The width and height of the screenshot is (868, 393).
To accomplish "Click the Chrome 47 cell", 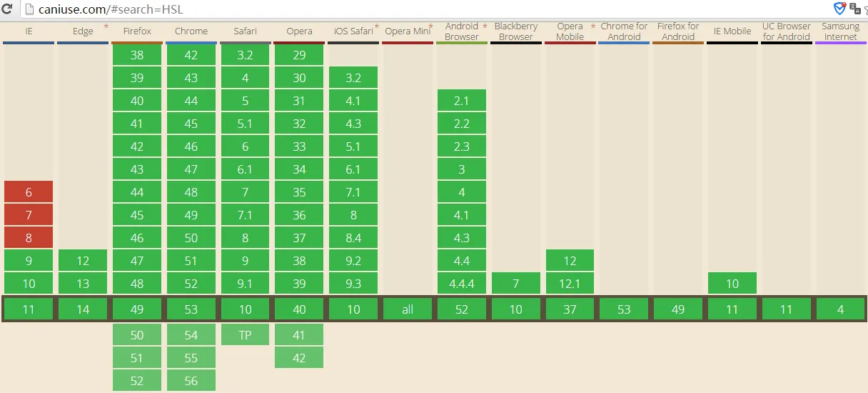I will click(x=191, y=169).
